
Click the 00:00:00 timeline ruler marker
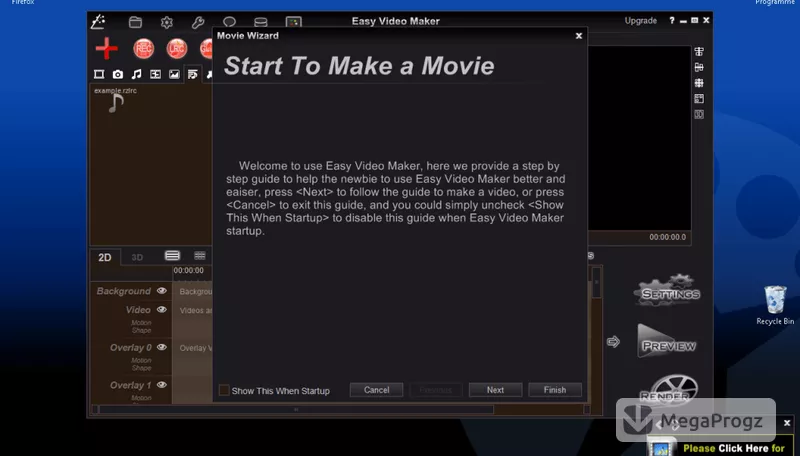(188, 270)
